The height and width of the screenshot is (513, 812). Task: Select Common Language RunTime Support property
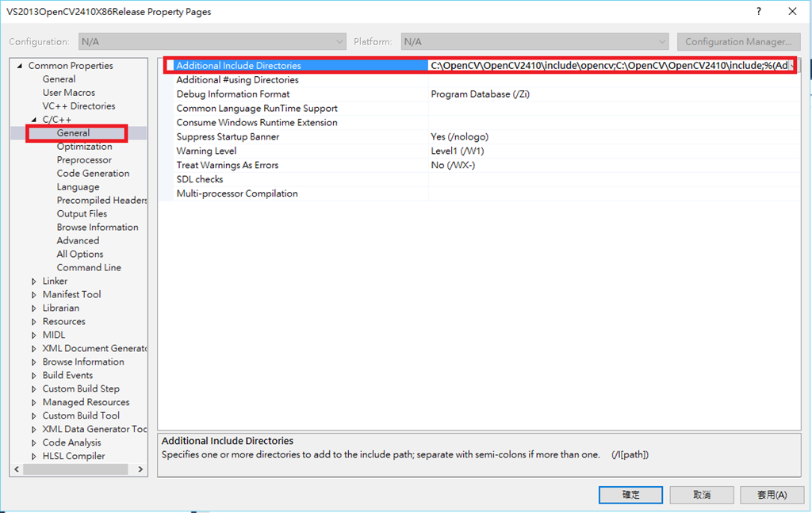point(257,108)
